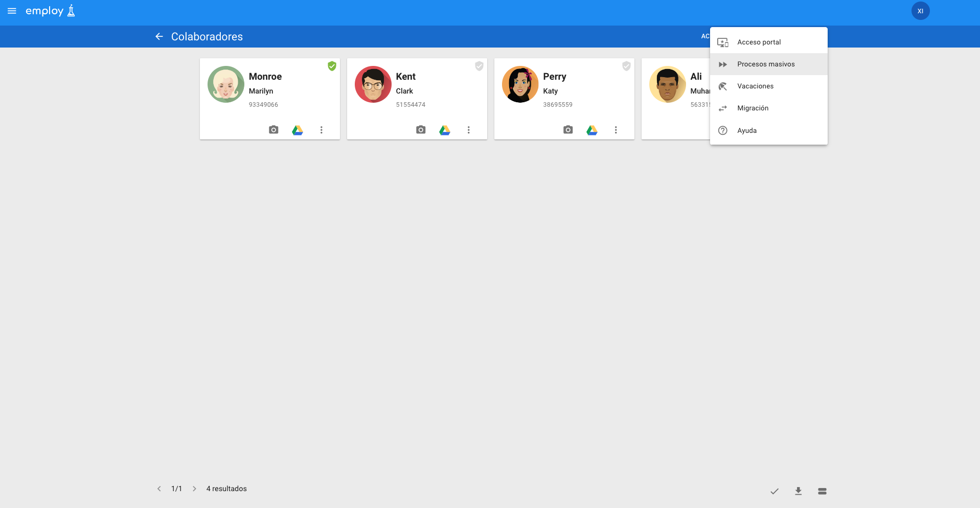Open the Perry collaborator name
Viewport: 980px width, 508px height.
pyautogui.click(x=555, y=77)
